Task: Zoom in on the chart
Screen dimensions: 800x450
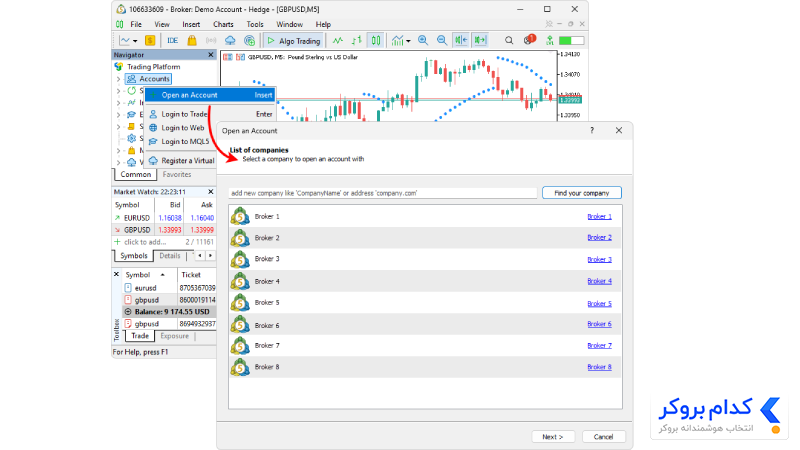Action: tap(423, 40)
